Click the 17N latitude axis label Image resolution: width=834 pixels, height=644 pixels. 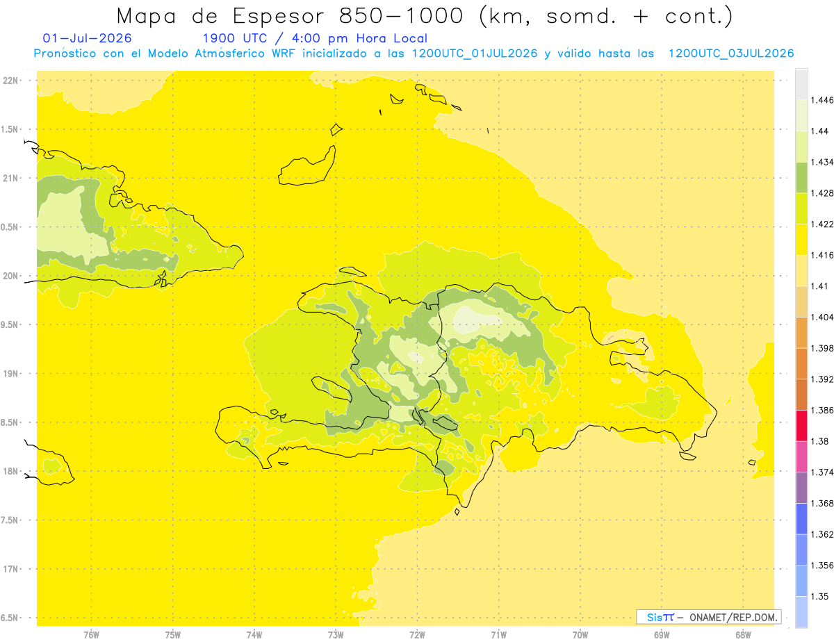click(x=10, y=569)
